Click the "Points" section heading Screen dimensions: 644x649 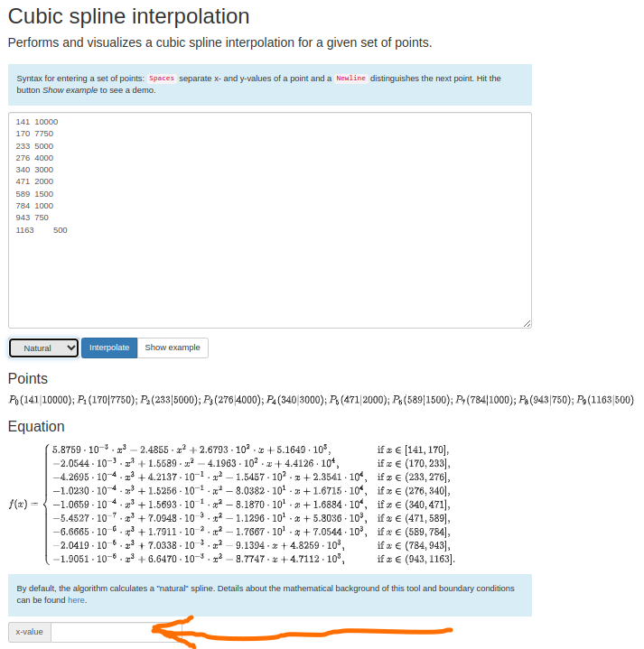28,378
